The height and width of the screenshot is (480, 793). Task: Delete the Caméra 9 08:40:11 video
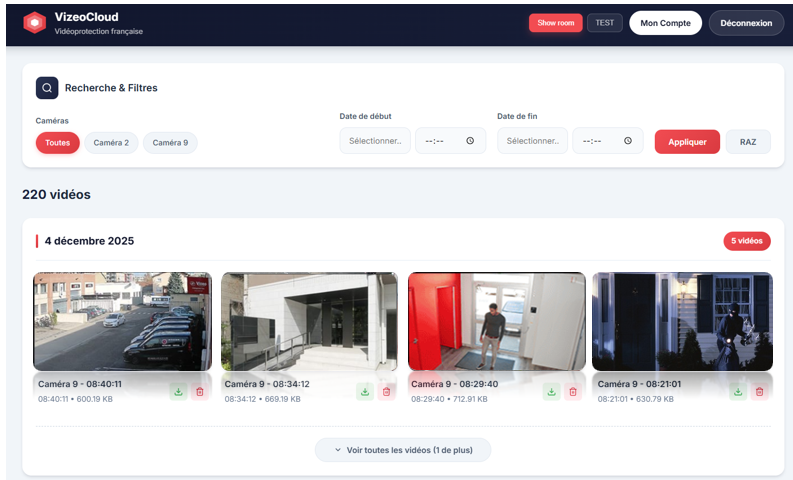click(199, 391)
